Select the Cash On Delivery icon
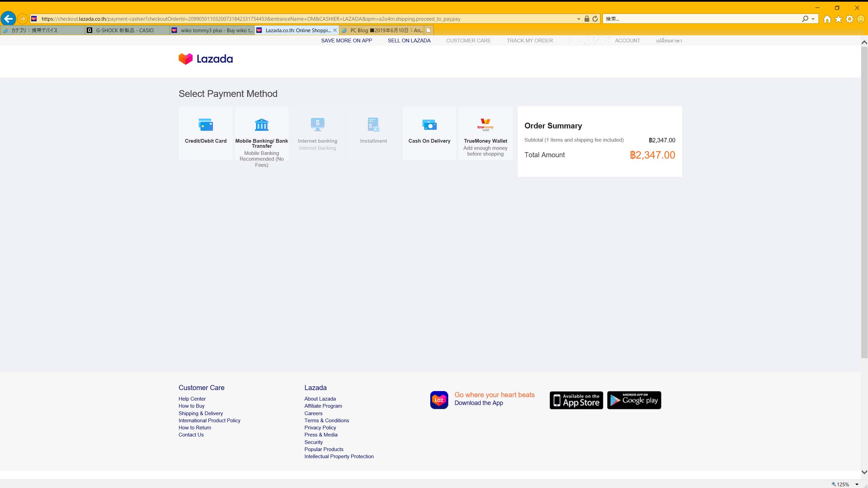868x488 pixels. [x=429, y=125]
